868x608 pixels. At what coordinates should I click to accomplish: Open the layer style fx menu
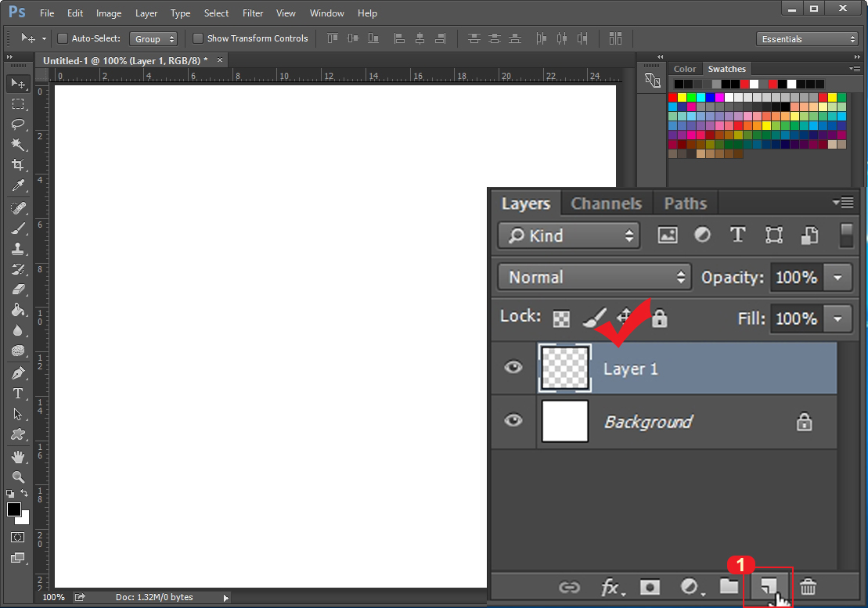pyautogui.click(x=612, y=587)
